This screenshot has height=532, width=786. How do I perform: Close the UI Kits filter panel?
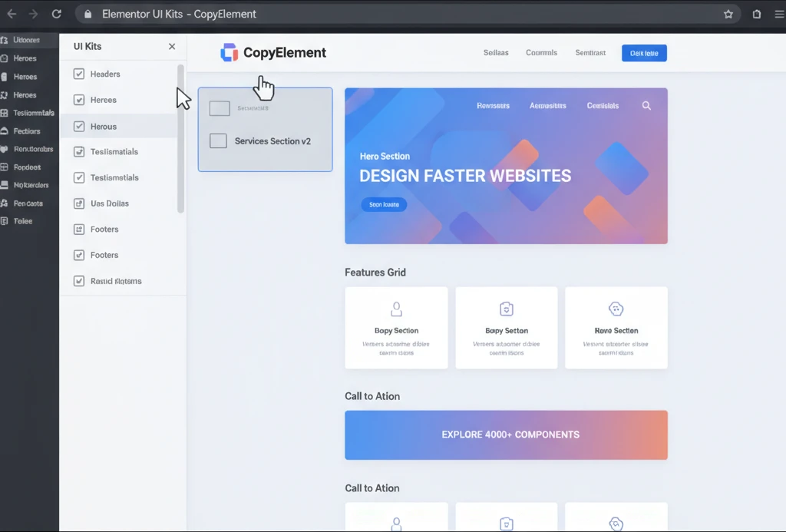[x=172, y=46]
